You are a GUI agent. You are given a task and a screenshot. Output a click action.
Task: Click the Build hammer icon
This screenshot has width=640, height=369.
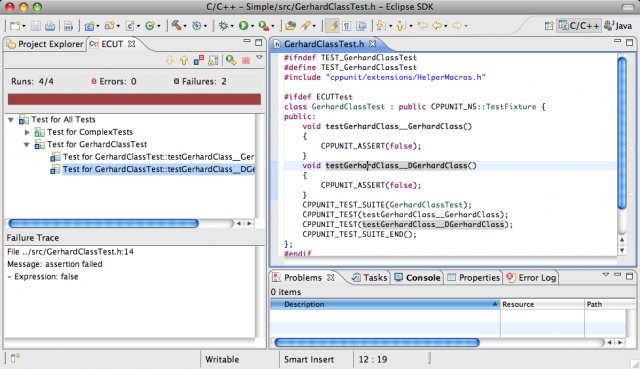pos(176,25)
